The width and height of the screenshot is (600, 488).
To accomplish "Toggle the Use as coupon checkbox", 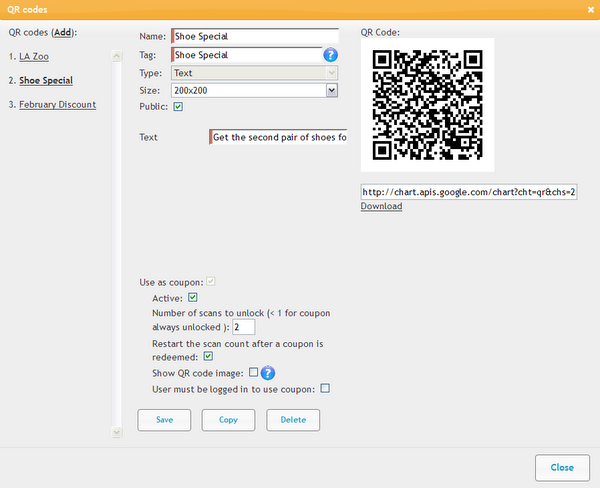I will (210, 281).
